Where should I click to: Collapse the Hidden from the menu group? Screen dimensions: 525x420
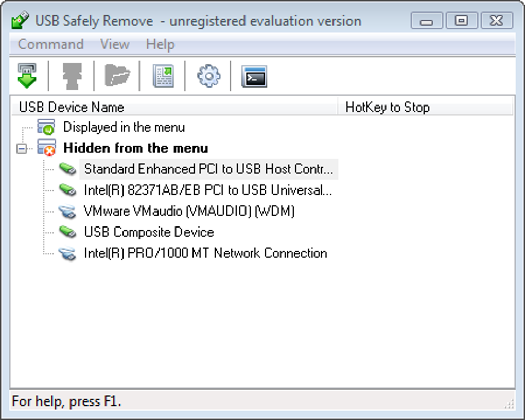[x=22, y=148]
